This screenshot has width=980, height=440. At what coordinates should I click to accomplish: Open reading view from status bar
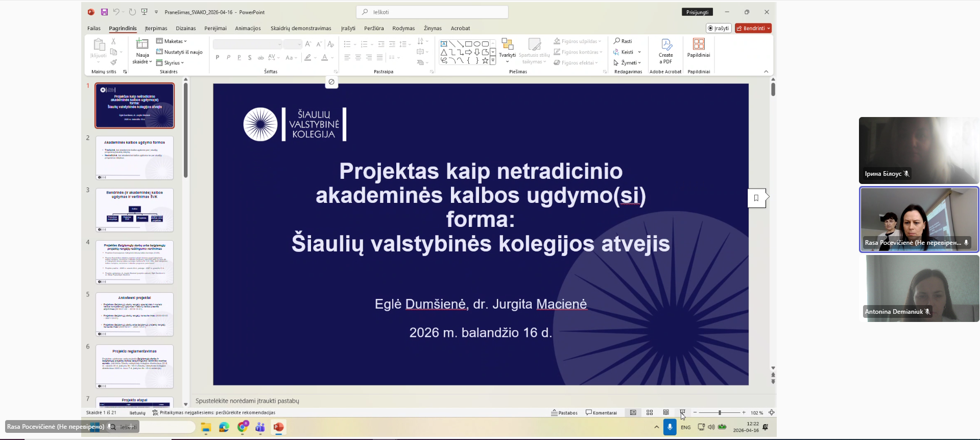click(666, 412)
